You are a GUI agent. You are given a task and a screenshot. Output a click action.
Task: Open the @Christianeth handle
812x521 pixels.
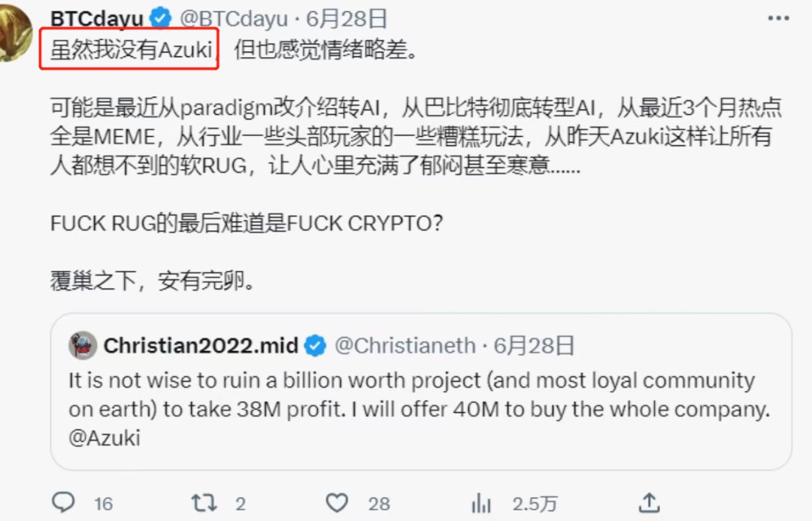[x=405, y=345]
